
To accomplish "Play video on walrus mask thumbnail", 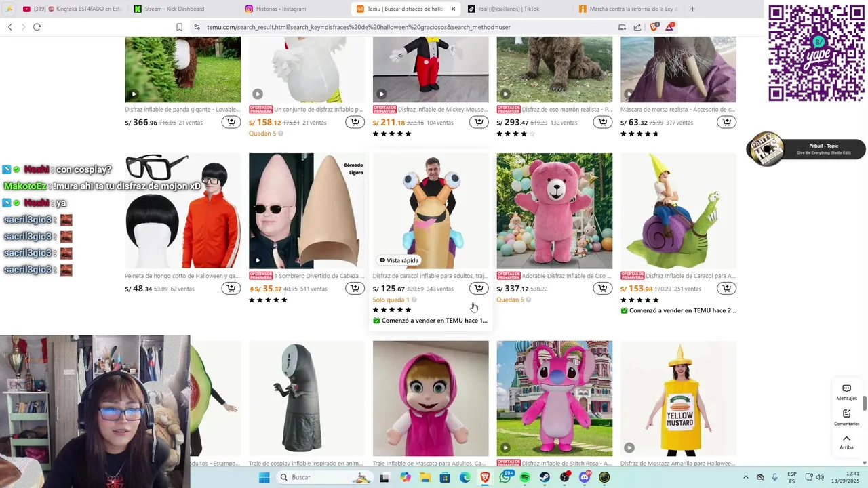I will click(x=629, y=94).
